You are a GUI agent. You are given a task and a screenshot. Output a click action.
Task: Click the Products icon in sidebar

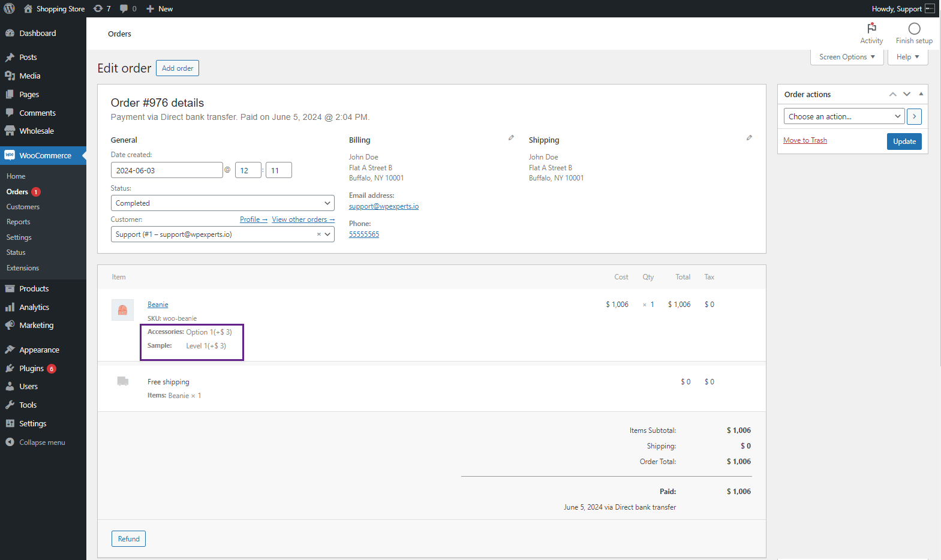pos(10,288)
